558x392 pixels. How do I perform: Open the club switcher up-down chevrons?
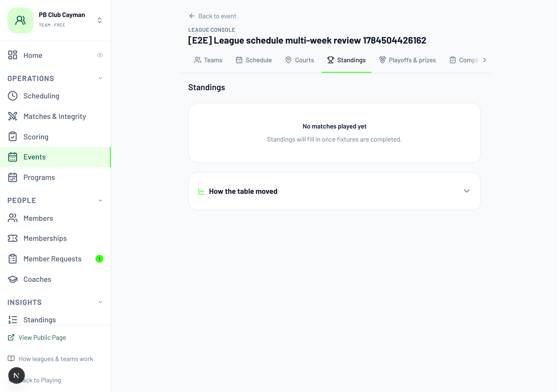click(x=100, y=20)
